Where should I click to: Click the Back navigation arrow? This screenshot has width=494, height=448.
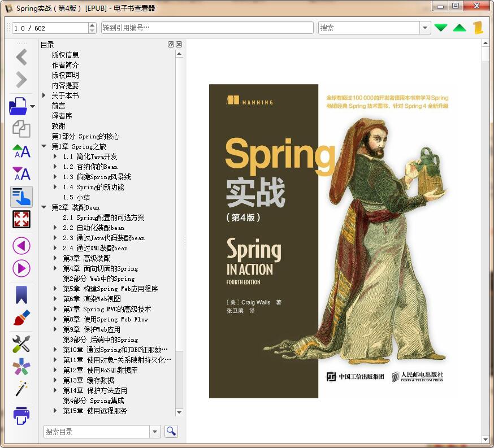(21, 57)
